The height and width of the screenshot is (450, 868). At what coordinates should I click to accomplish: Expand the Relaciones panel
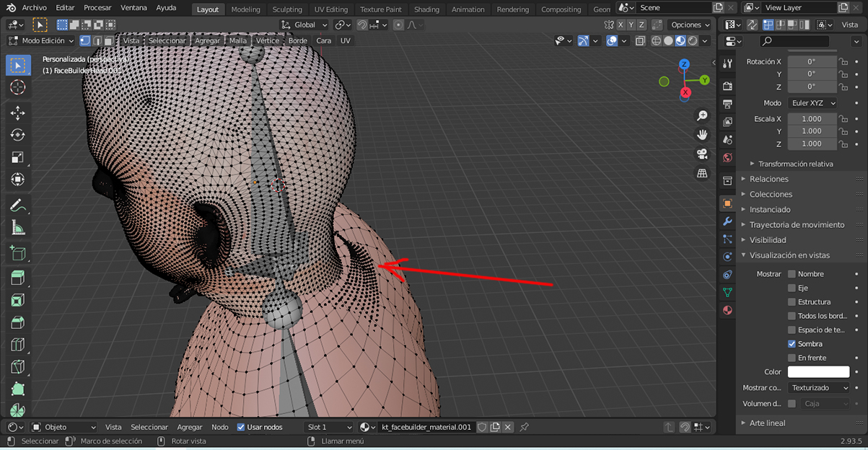coord(769,179)
